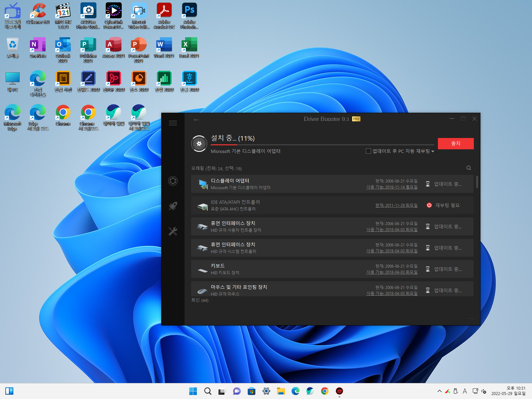Click available 2018-04-03 link for HID 시스템 컨트롤러
This screenshot has width=532, height=399.
click(x=392, y=251)
